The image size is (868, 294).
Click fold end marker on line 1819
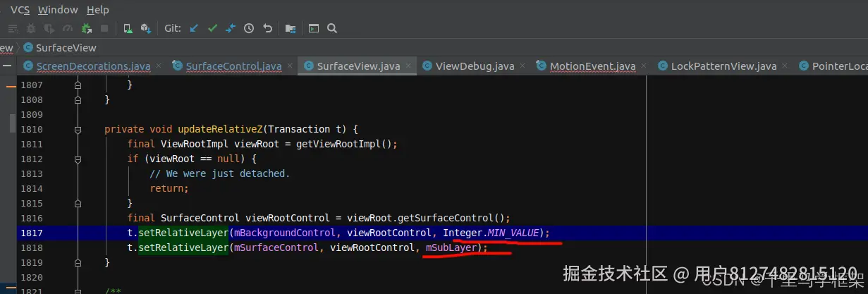[x=78, y=262]
